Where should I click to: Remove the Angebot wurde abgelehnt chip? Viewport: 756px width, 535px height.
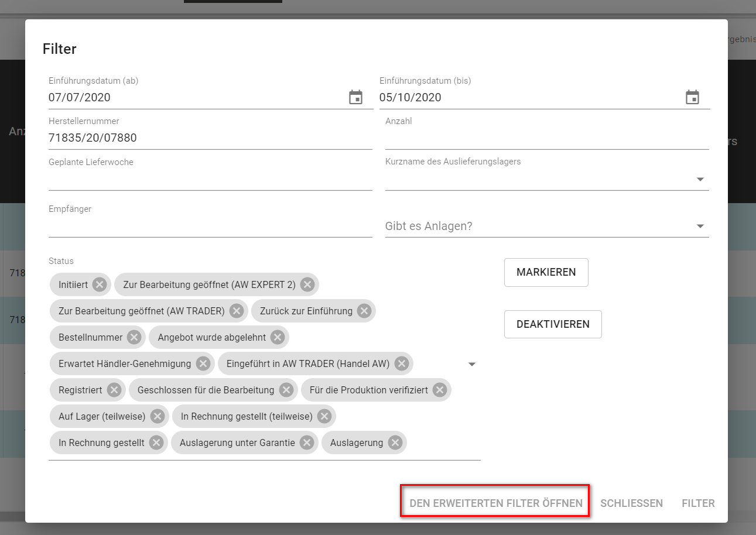pyautogui.click(x=277, y=338)
